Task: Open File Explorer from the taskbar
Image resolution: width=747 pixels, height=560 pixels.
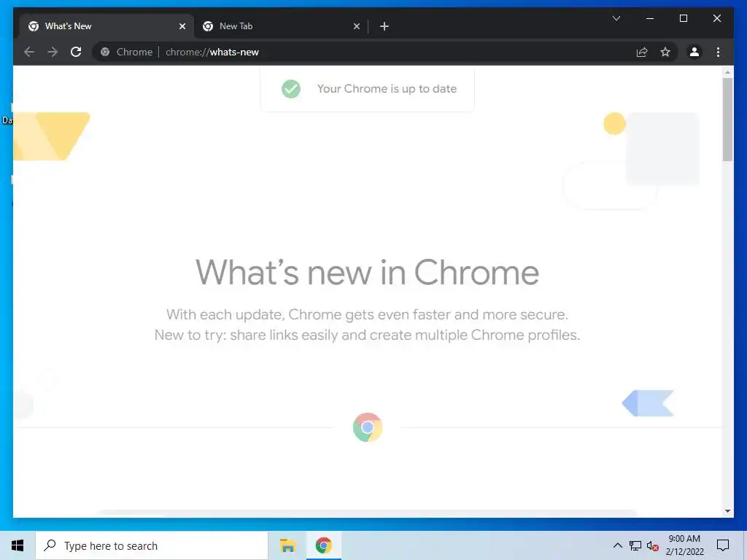Action: [287, 545]
